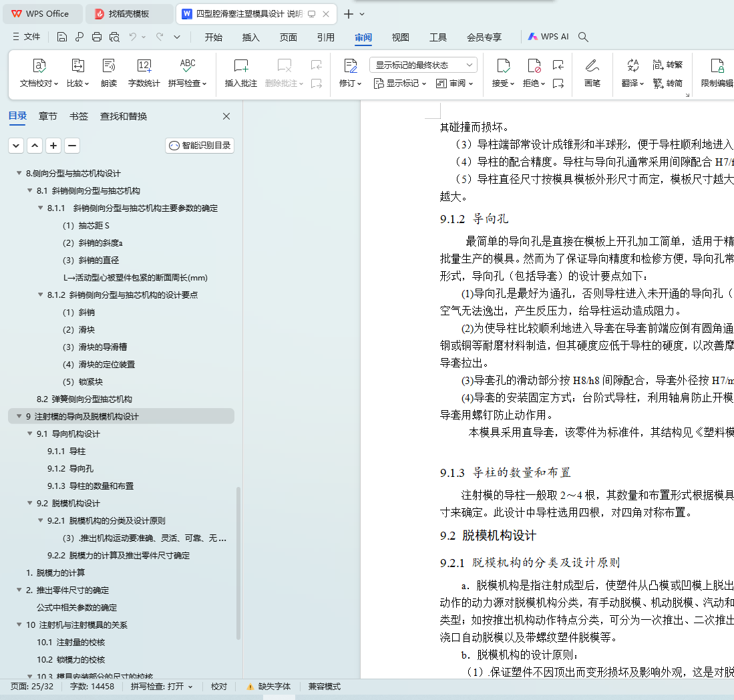Click the 修订 track changes icon

[x=350, y=66]
